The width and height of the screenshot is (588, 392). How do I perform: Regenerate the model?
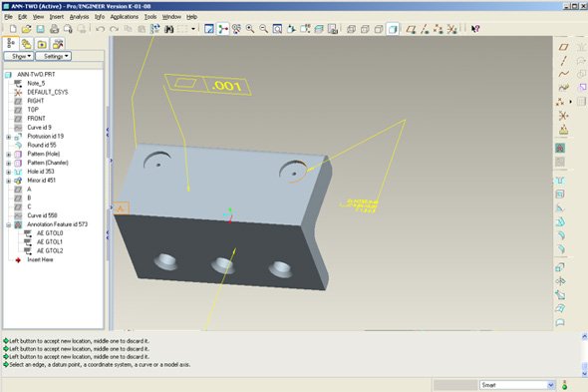[154, 29]
